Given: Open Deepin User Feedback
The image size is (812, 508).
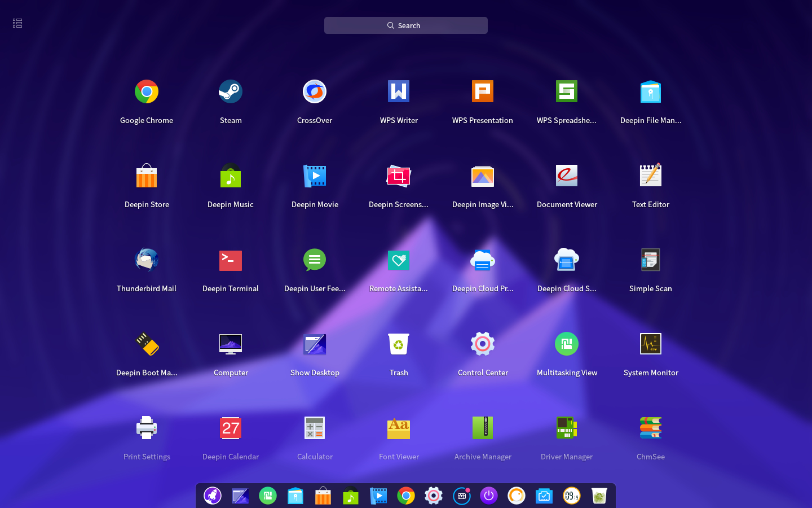Looking at the screenshot, I should (x=315, y=260).
